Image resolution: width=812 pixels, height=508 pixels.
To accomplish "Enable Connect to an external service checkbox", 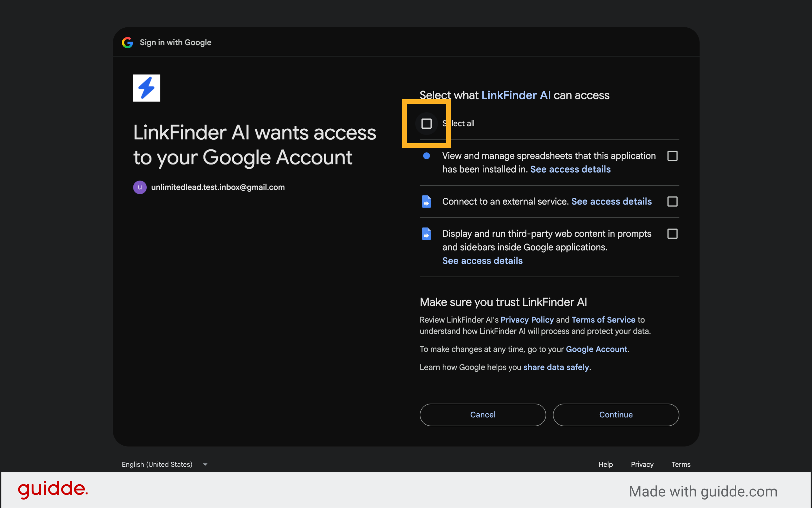I will (x=672, y=201).
